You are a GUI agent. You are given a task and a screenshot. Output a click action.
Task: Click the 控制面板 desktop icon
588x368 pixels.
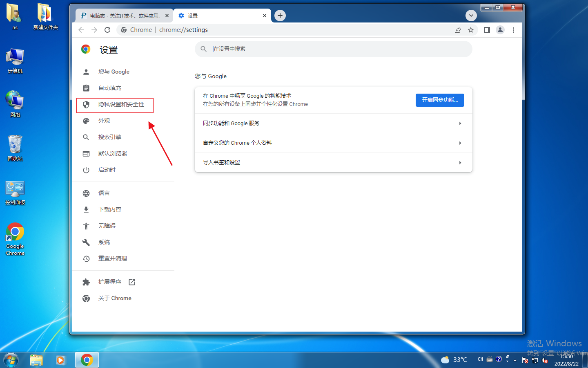[15, 193]
